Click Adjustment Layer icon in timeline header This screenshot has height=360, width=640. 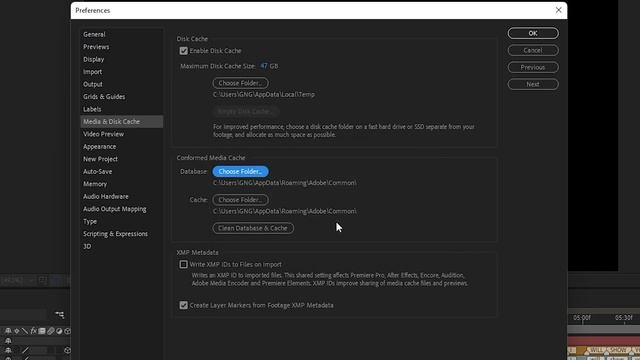59,331
